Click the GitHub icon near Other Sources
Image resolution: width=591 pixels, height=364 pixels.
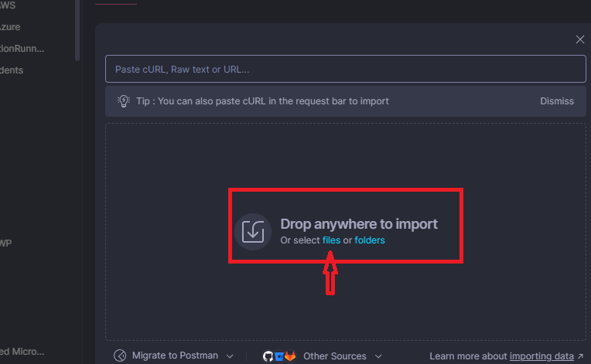point(268,356)
